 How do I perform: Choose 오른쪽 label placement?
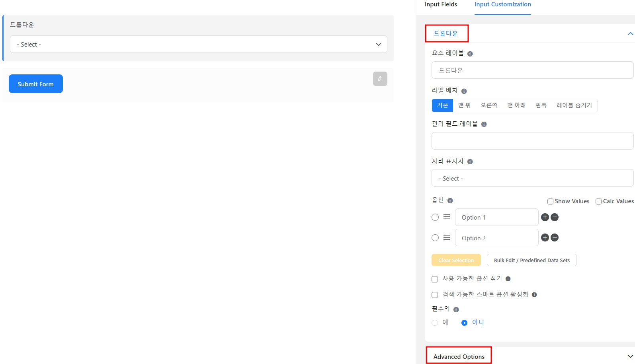[x=489, y=105]
